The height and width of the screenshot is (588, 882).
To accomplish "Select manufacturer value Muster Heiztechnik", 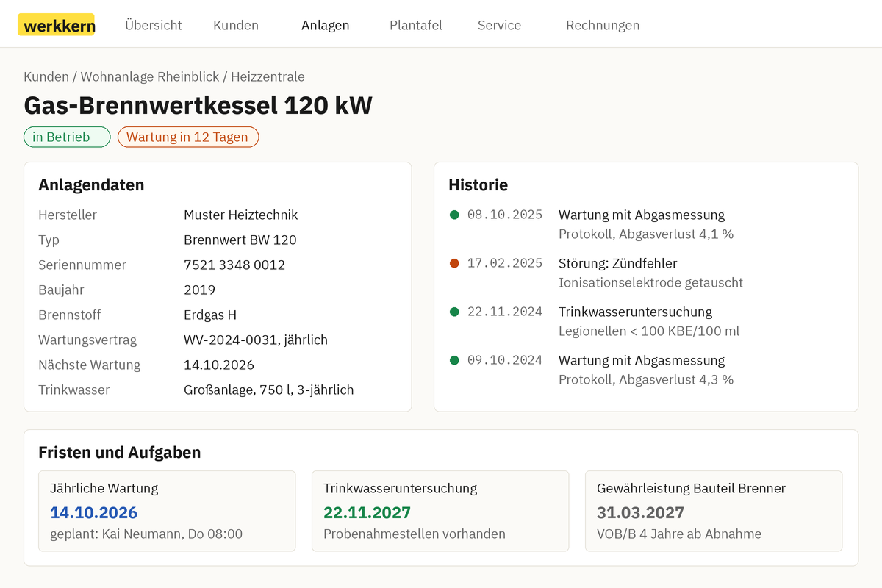I will tap(241, 215).
